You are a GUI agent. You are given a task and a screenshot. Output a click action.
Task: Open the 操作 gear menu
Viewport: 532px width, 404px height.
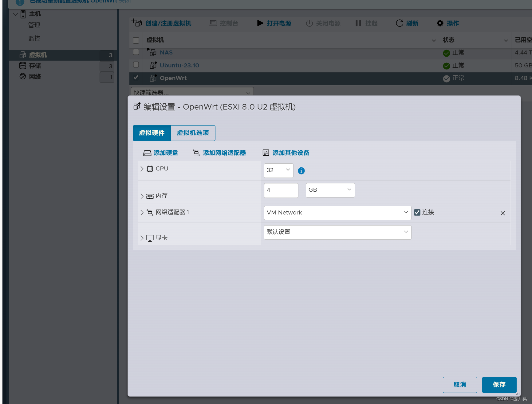[x=440, y=23]
